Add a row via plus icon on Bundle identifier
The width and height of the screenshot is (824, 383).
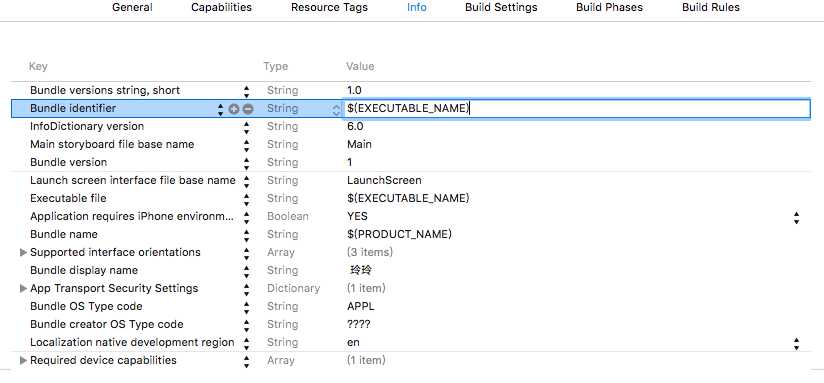tap(234, 109)
